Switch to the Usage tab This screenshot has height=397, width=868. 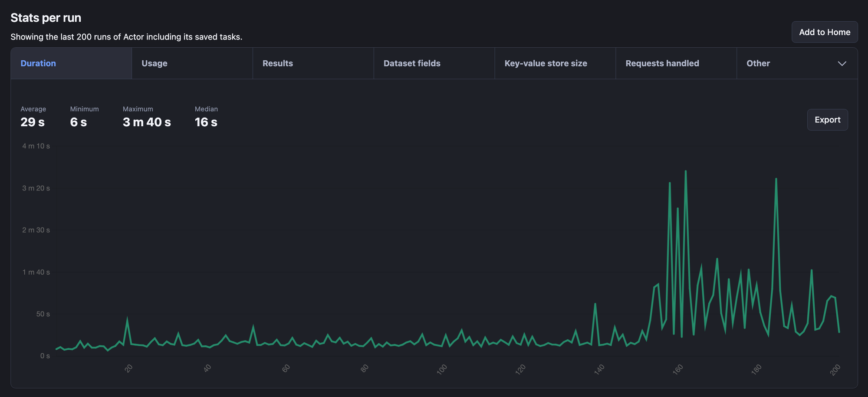[x=154, y=63]
